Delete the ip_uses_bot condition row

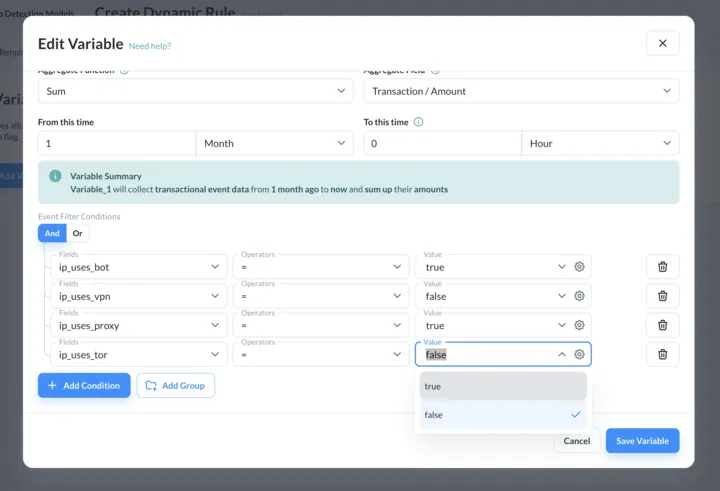[662, 267]
